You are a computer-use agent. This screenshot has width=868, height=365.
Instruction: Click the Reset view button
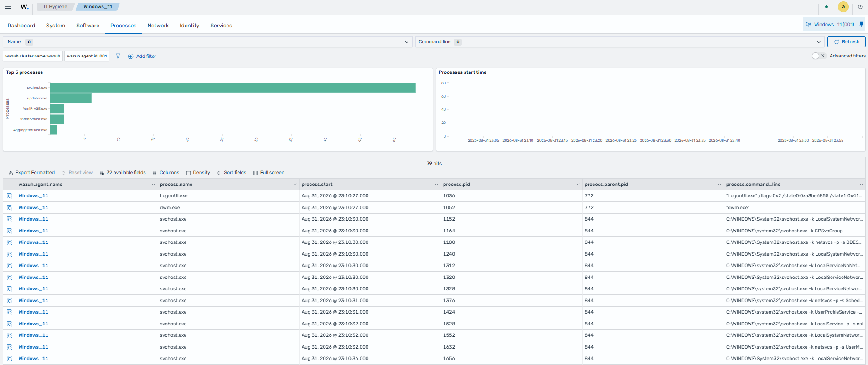[77, 173]
